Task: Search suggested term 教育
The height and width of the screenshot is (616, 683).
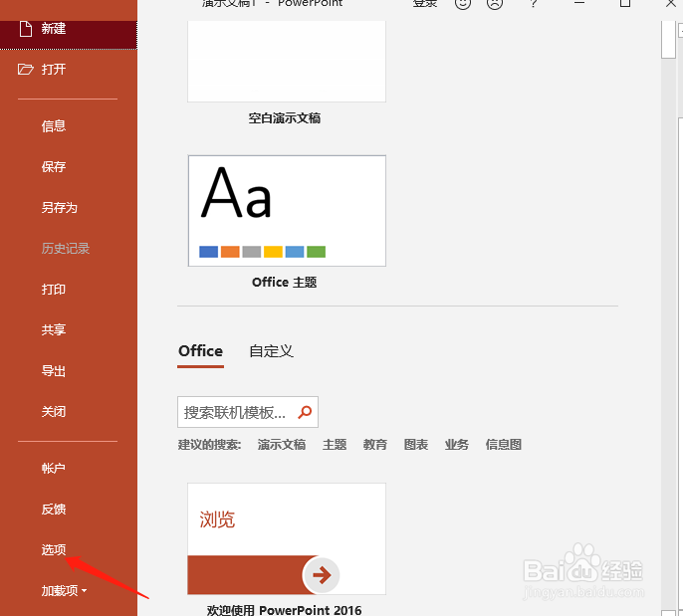Action: 375,445
